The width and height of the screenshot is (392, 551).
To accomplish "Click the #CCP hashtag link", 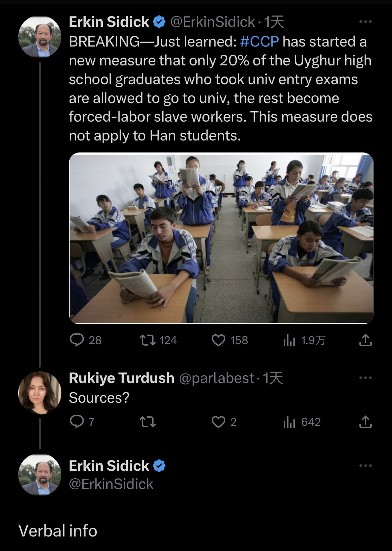I will tap(259, 42).
